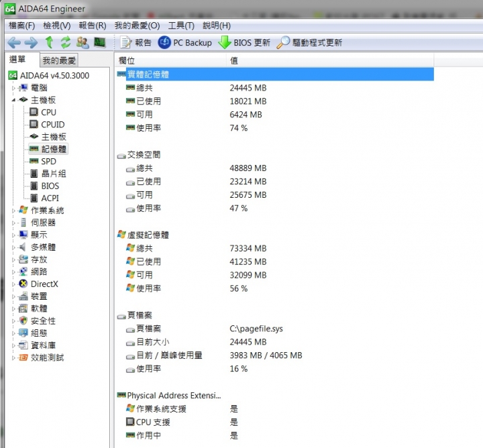The height and width of the screenshot is (448, 483).
Task: Click the 效能測試 benchmark icon
Action: pyautogui.click(x=23, y=357)
